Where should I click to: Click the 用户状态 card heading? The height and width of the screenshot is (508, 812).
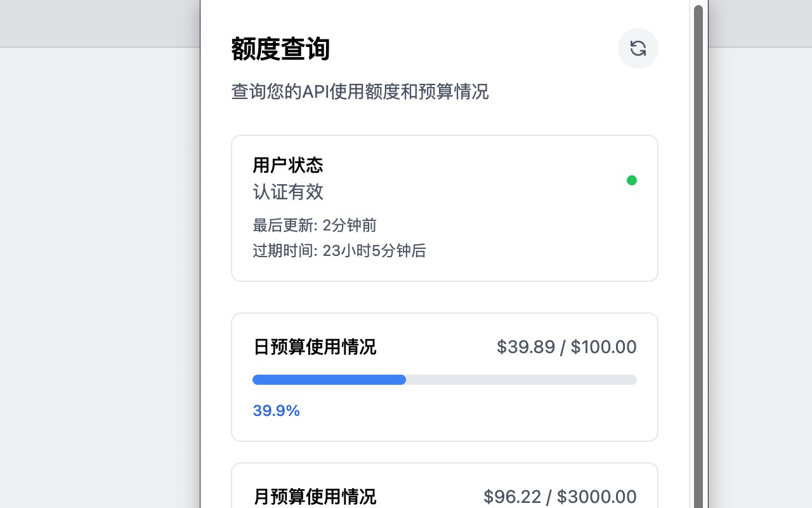(x=287, y=165)
